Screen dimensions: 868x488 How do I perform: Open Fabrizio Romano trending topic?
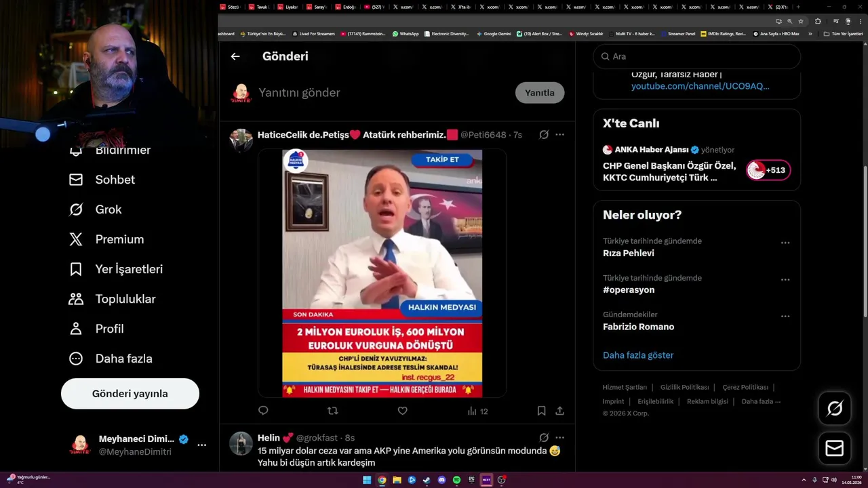click(x=638, y=327)
